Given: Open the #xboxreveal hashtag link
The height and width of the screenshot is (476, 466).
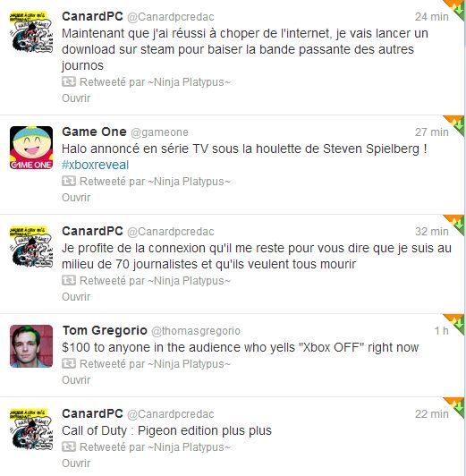Looking at the screenshot, I should (x=96, y=166).
